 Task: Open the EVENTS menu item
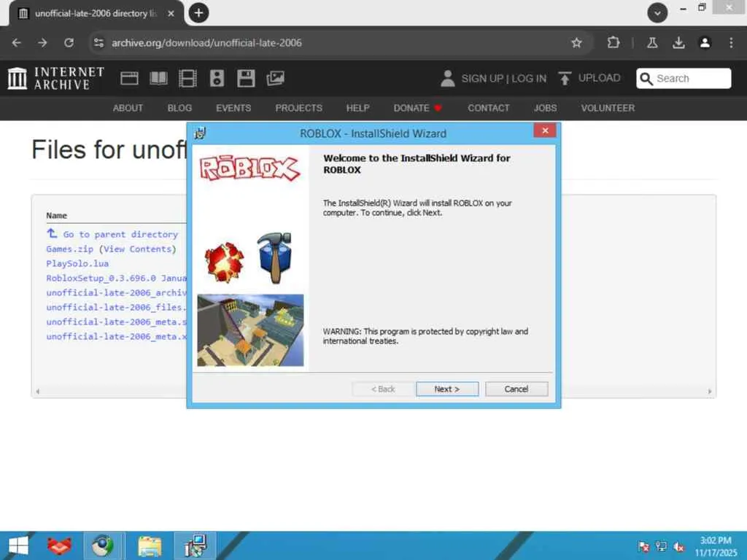pyautogui.click(x=233, y=108)
